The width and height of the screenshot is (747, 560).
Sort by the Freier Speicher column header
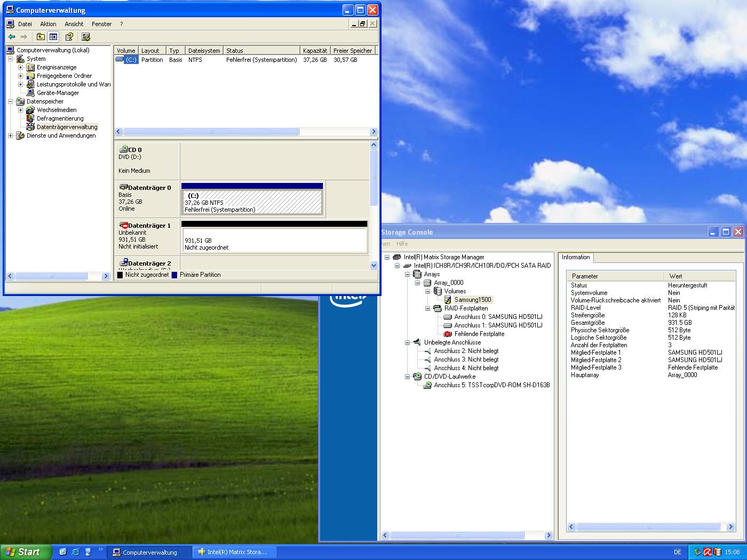coord(353,51)
